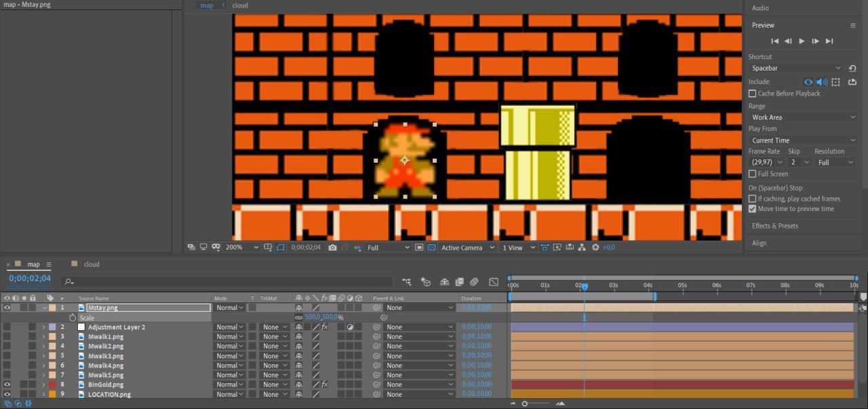Open the Work Area range dropdown
Viewport: 868px width, 409px height.
coord(803,117)
